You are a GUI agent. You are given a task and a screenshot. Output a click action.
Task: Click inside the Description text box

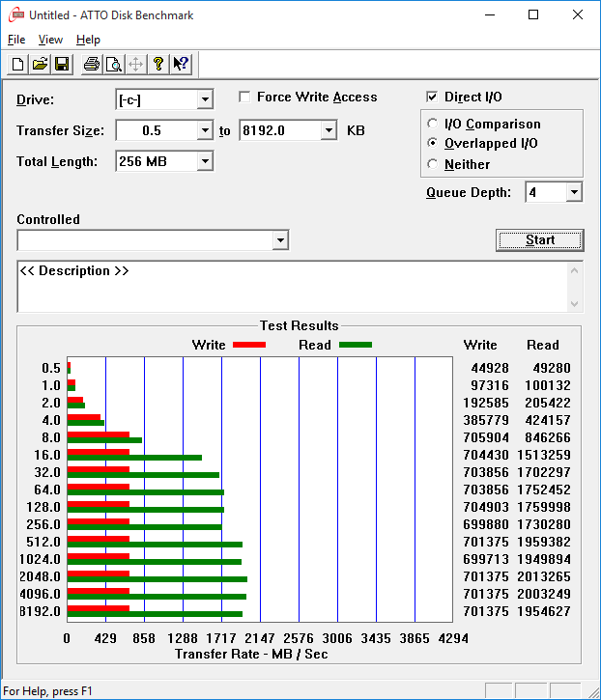[293, 287]
